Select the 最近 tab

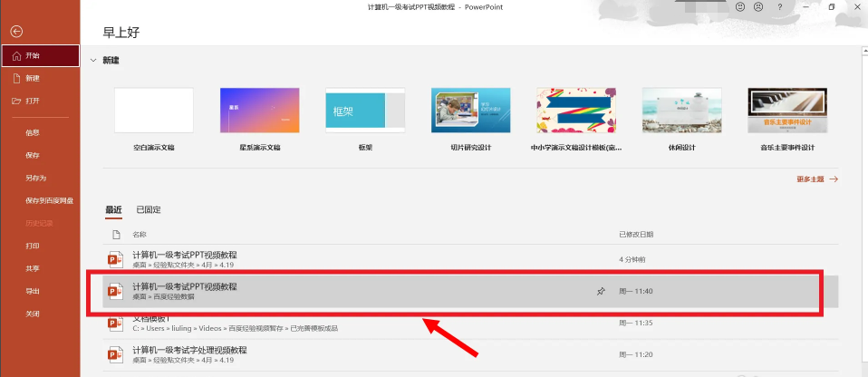[113, 209]
